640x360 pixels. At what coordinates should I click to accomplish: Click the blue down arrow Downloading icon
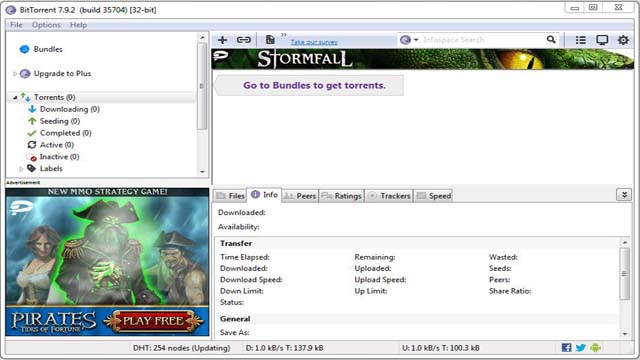pos(32,109)
